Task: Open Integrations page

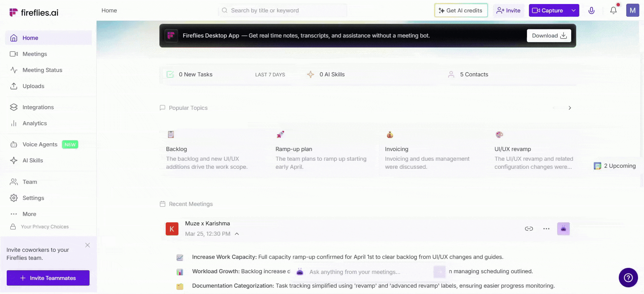Action: [49, 107]
